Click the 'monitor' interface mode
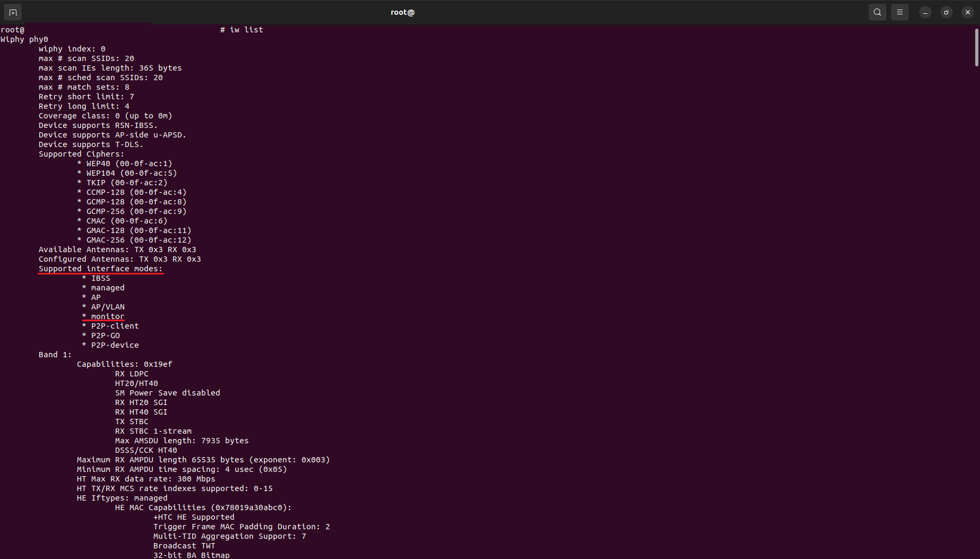This screenshot has width=980, height=559. coord(103,316)
